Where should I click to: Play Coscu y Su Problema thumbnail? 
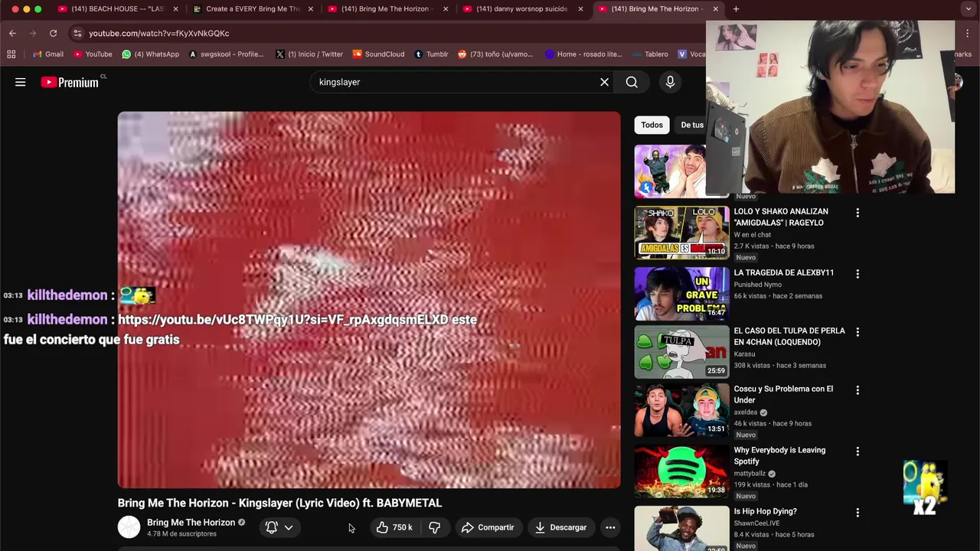point(681,410)
